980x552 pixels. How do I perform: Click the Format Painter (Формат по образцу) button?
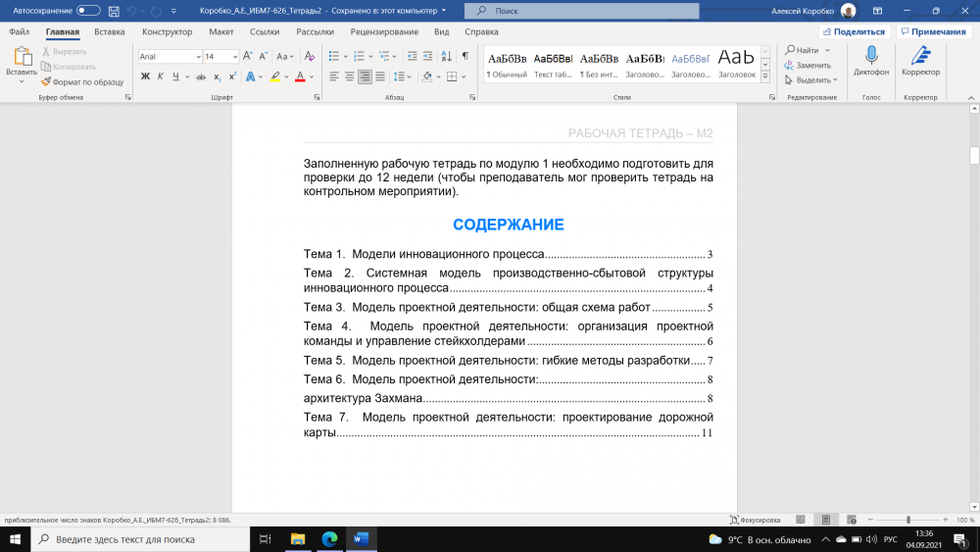pos(82,81)
